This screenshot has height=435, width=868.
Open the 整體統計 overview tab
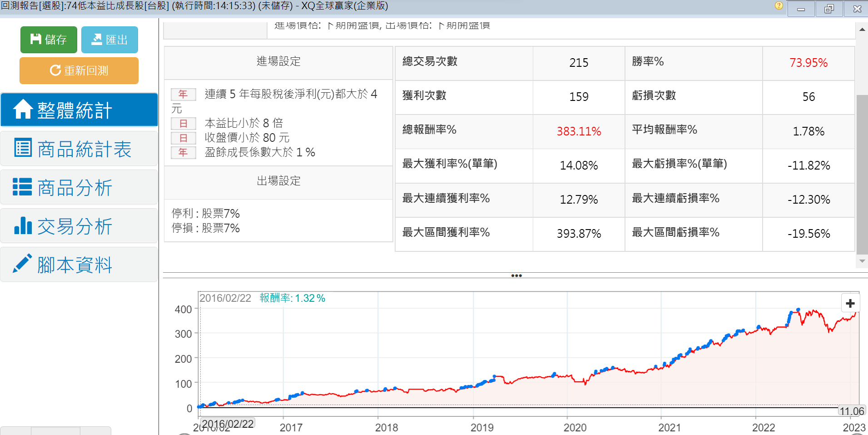pos(79,110)
